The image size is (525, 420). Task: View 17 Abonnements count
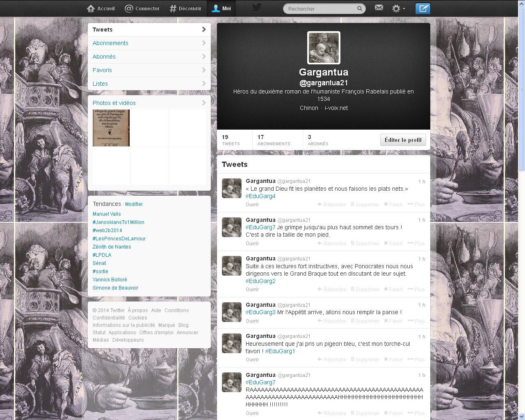(274, 140)
